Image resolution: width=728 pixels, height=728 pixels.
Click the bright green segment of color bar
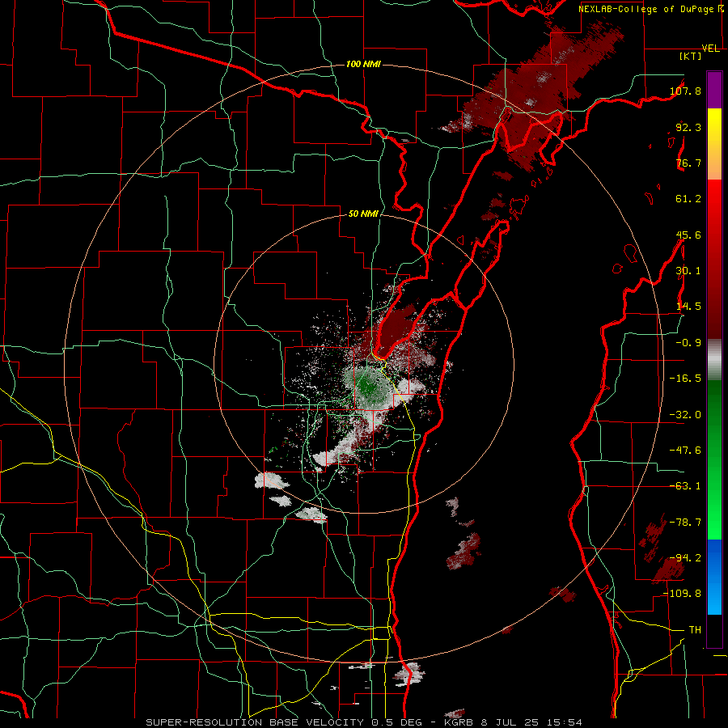click(x=714, y=459)
